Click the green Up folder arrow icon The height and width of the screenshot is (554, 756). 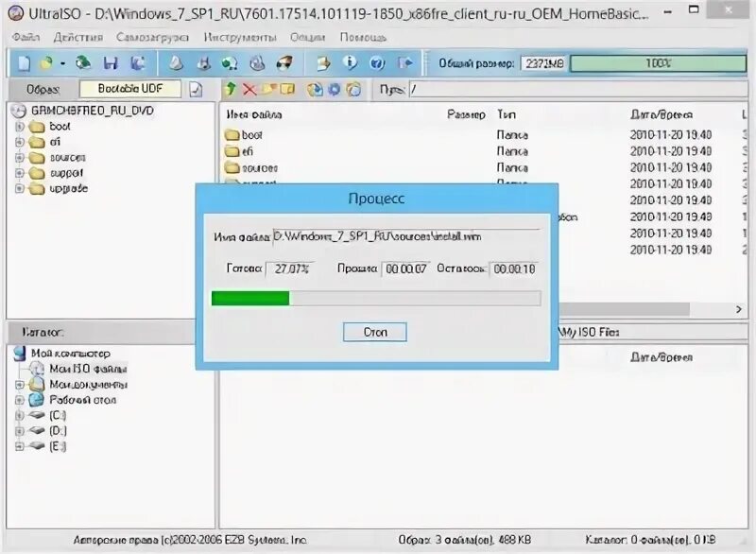[231, 89]
